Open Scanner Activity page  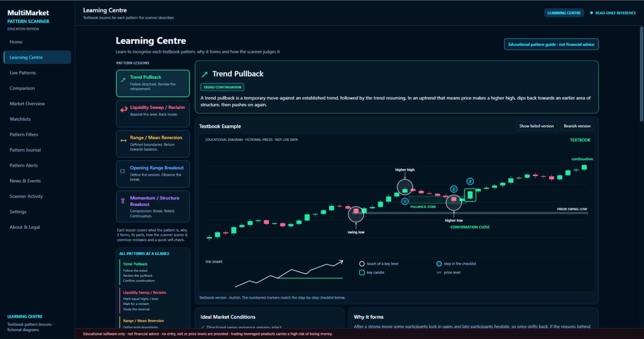click(37, 196)
